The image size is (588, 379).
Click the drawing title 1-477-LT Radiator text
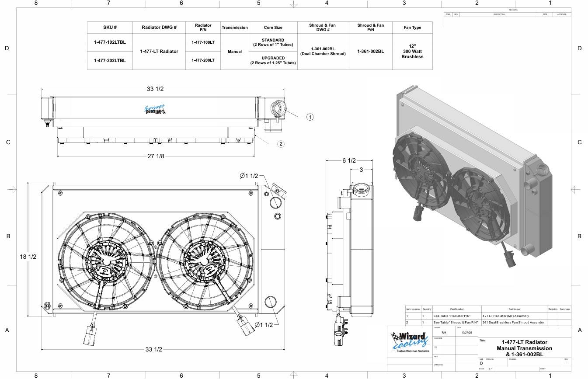coord(524,342)
